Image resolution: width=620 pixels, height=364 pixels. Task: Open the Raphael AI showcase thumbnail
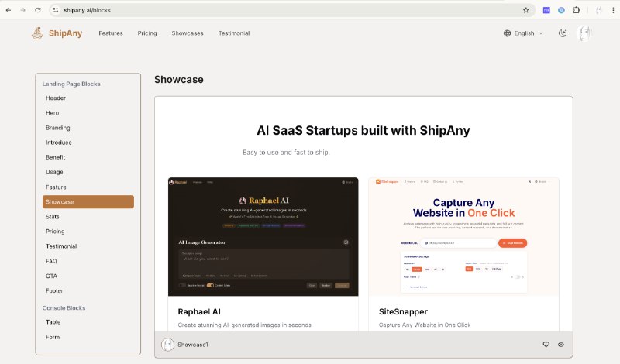(263, 236)
